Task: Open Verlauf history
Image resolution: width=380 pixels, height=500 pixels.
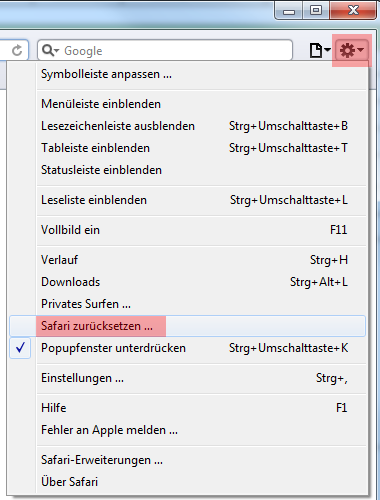Action: pyautogui.click(x=188, y=260)
